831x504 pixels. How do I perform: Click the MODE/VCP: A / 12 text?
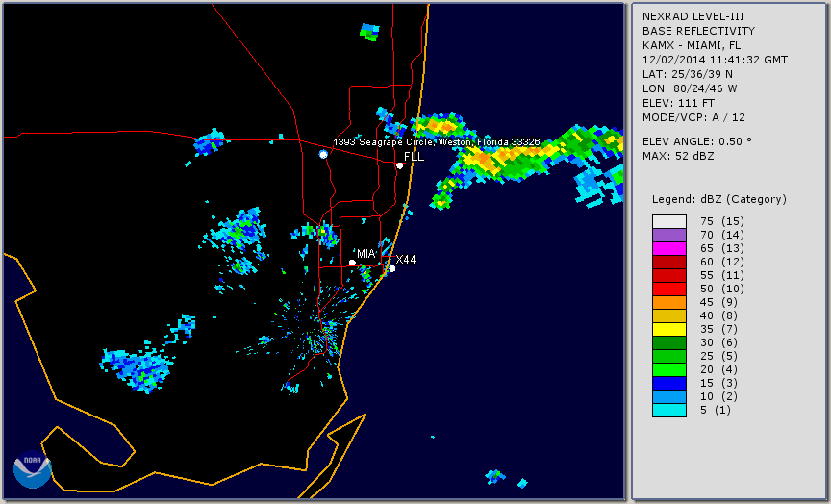[693, 117]
